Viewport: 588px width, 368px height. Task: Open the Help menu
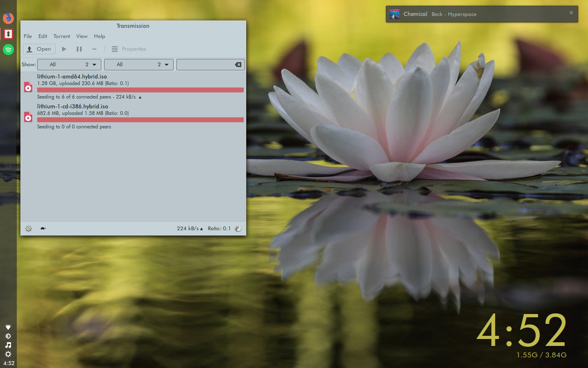point(100,36)
